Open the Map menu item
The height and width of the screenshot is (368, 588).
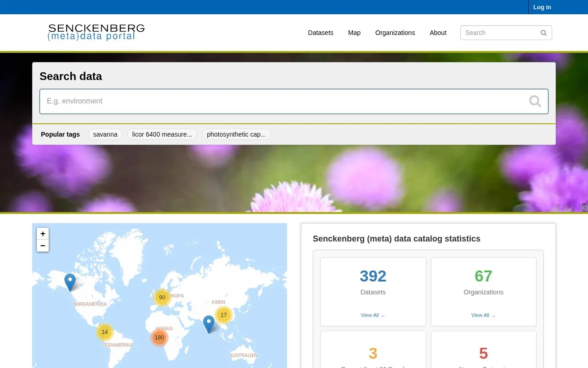tap(354, 33)
